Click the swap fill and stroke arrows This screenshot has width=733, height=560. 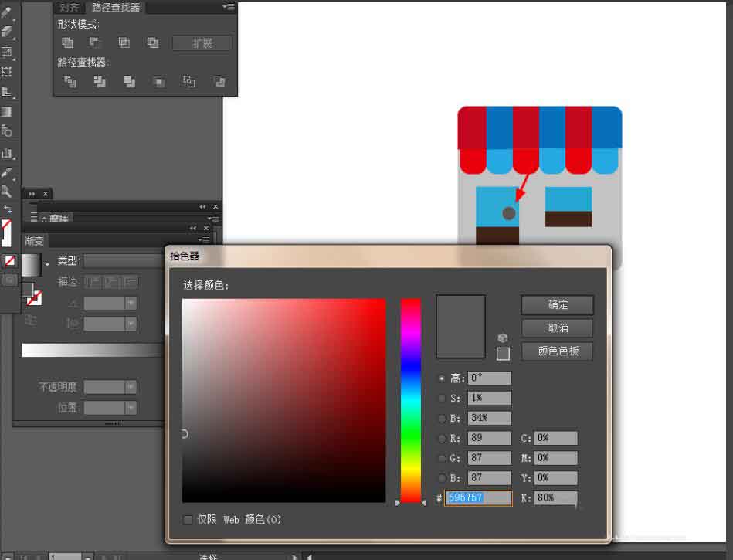(8, 209)
